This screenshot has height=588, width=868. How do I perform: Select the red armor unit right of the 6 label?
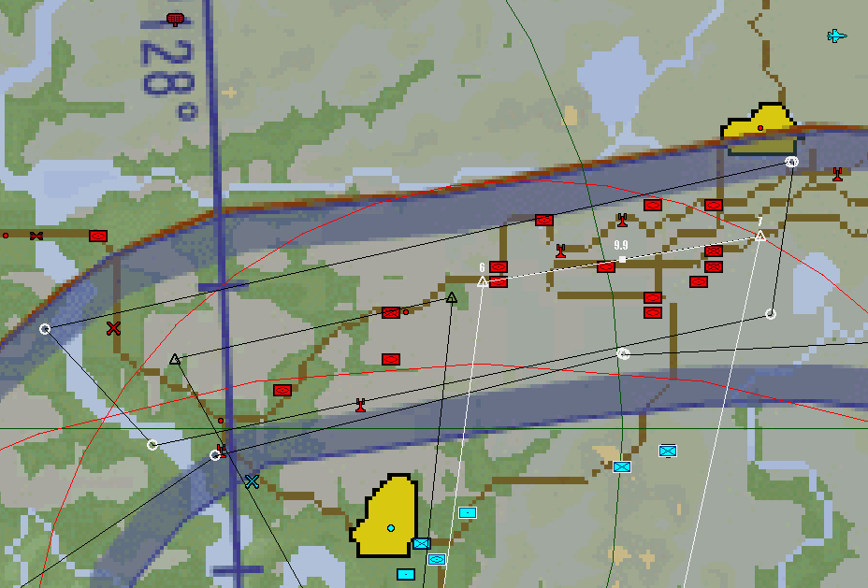click(499, 267)
